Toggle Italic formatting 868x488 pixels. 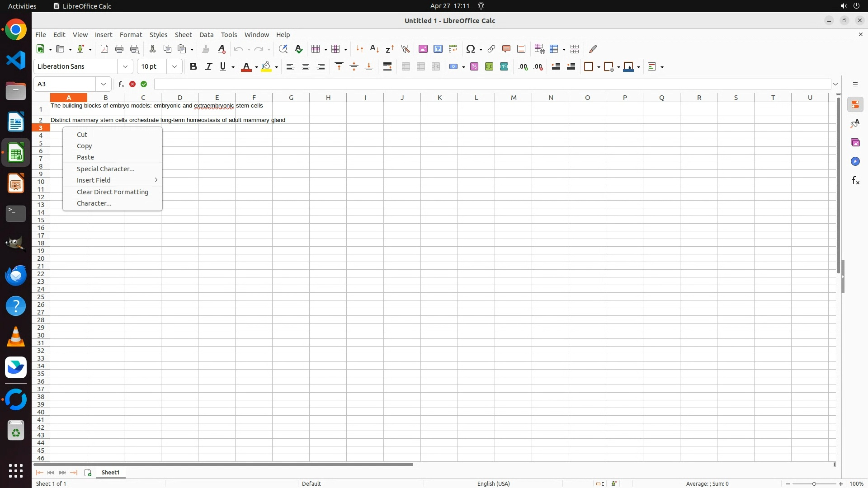tap(208, 67)
